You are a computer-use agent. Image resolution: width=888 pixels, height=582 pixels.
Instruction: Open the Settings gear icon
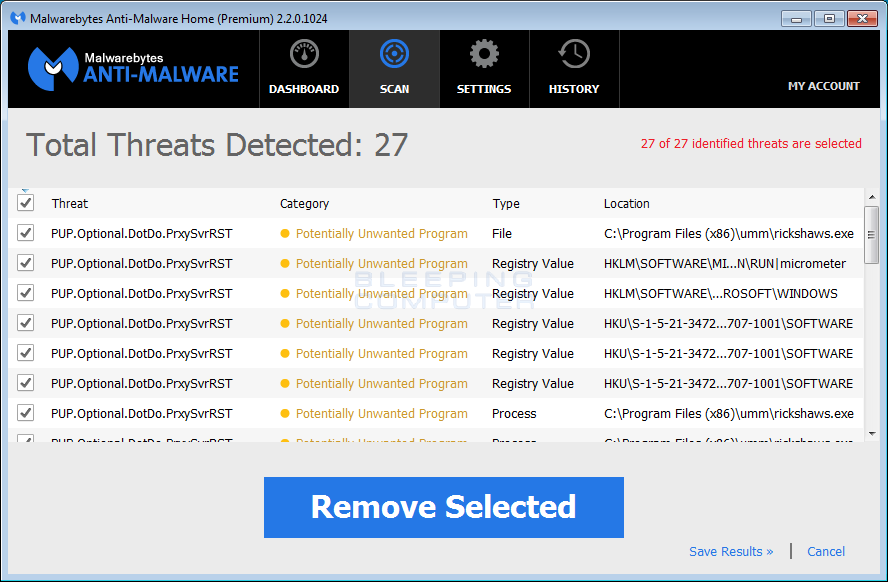tap(484, 54)
